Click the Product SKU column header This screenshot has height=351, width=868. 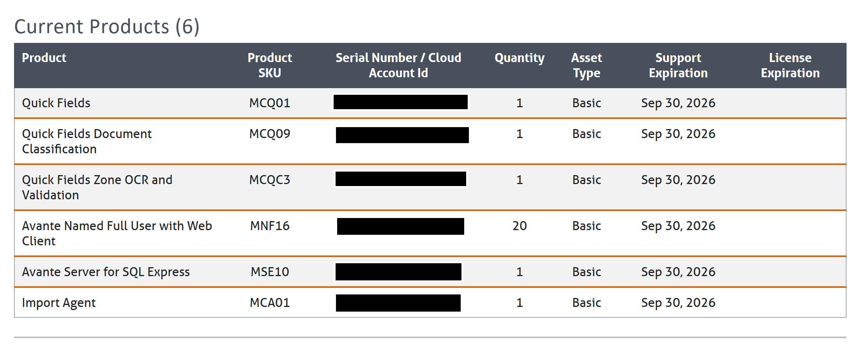pos(270,65)
